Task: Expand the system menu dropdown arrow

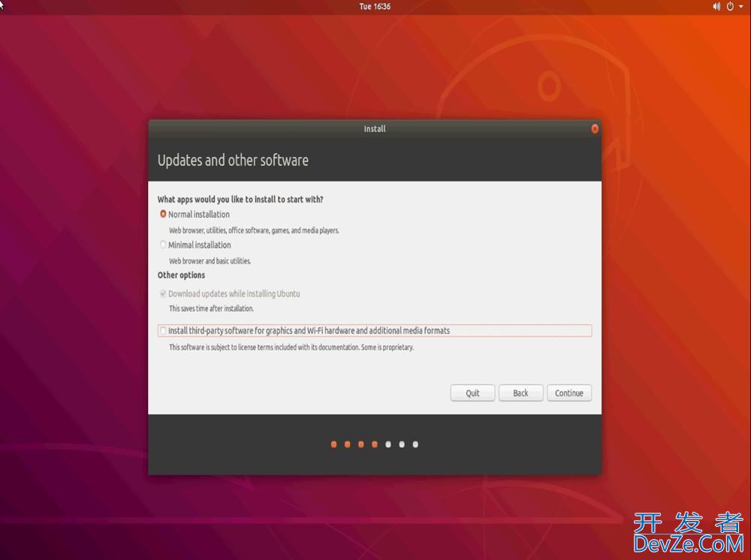Action: (x=741, y=7)
